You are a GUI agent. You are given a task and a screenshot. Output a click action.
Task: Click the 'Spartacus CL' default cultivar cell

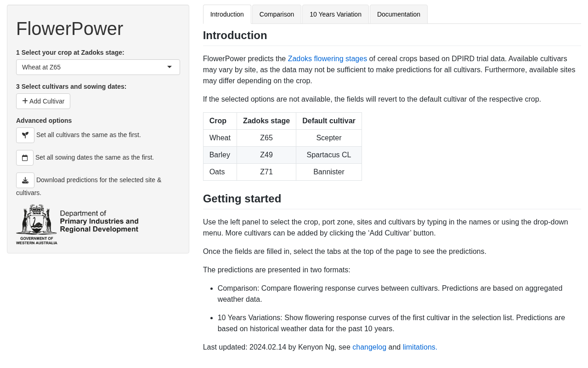pyautogui.click(x=328, y=155)
